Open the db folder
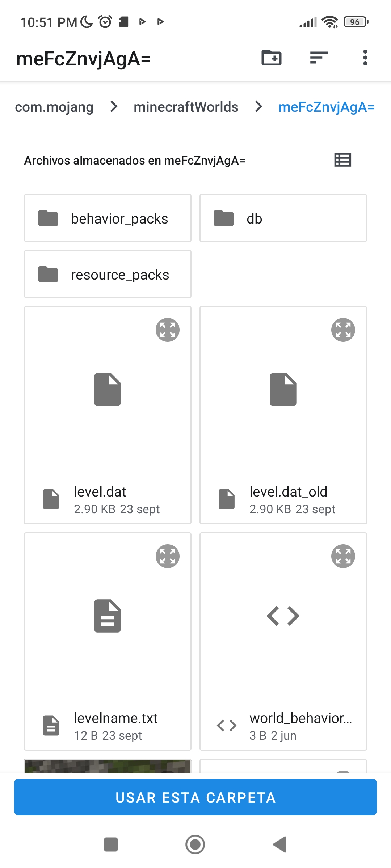 point(283,218)
